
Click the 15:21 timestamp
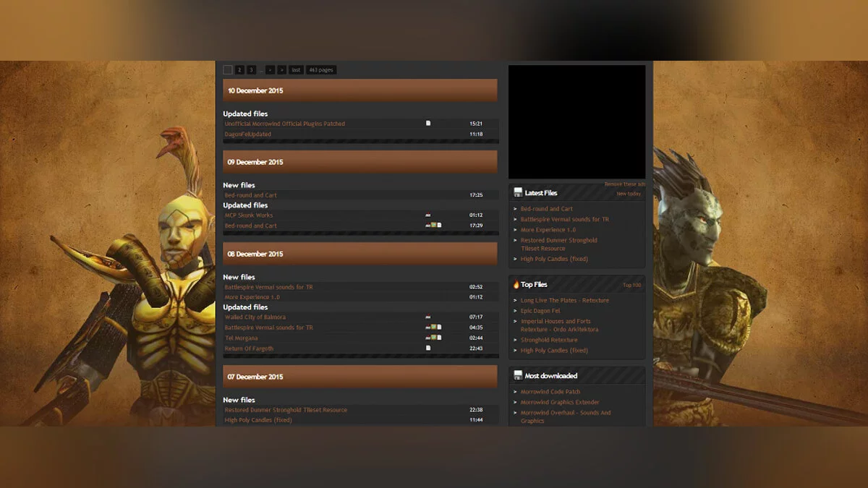tap(476, 124)
